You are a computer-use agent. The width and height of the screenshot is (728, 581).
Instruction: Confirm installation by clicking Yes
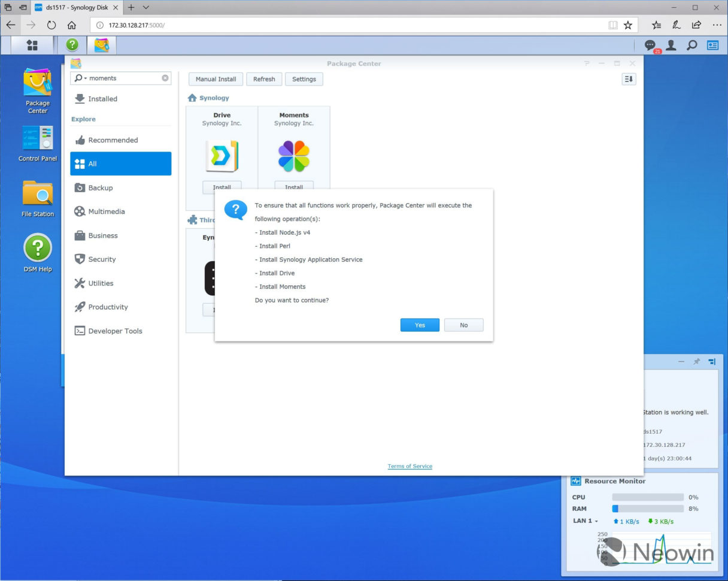(420, 325)
